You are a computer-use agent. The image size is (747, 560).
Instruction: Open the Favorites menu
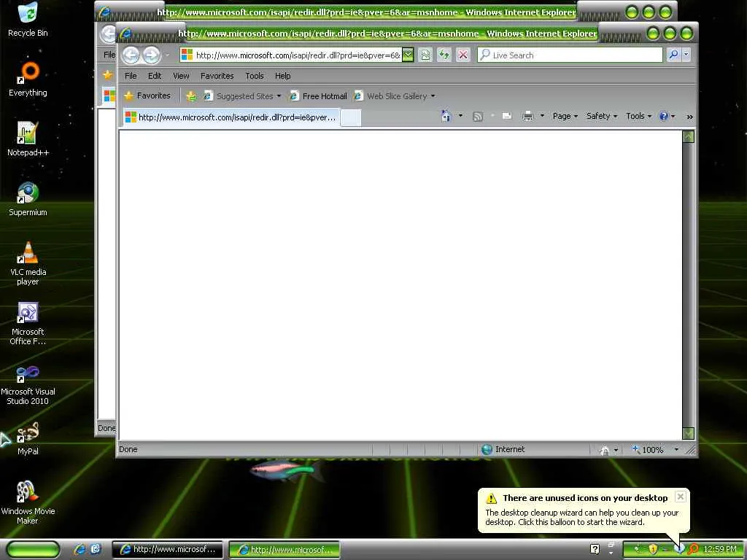(x=217, y=76)
